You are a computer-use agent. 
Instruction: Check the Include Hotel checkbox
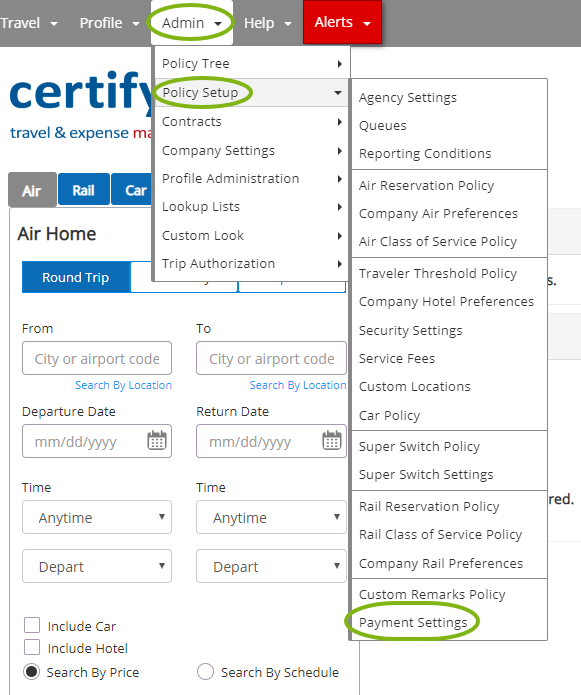(x=32, y=647)
